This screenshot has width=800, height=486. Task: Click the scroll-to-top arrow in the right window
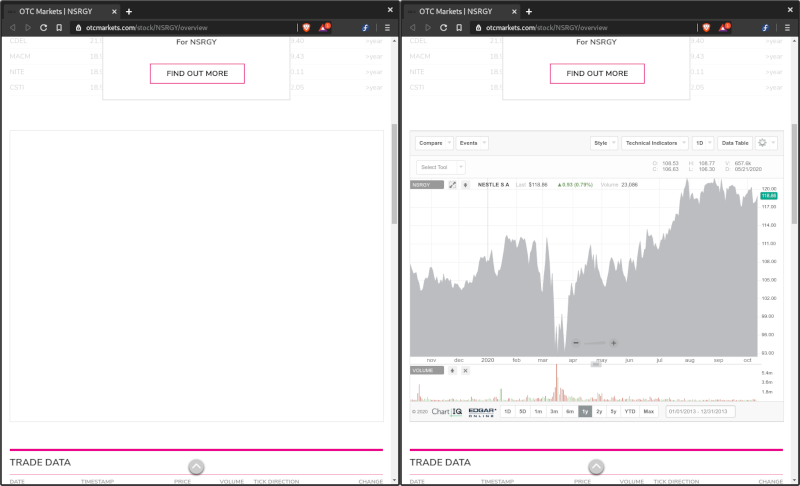tap(596, 467)
